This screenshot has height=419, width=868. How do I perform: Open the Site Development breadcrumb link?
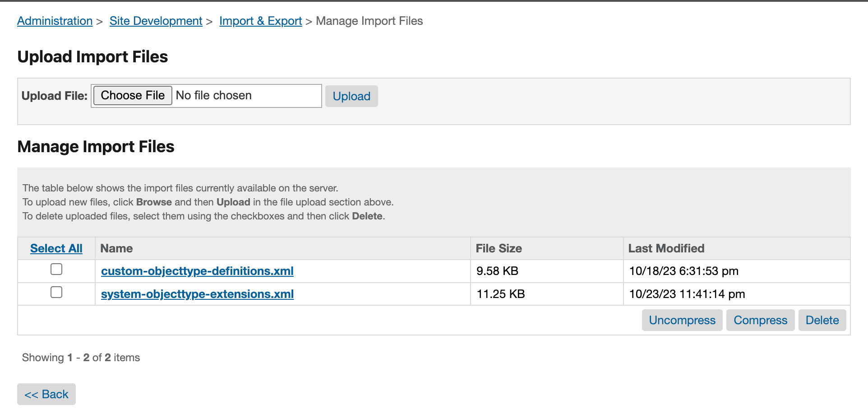coord(156,21)
